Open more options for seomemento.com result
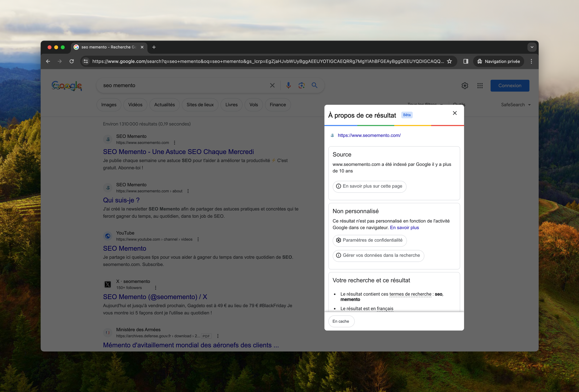The image size is (579, 392). [175, 143]
